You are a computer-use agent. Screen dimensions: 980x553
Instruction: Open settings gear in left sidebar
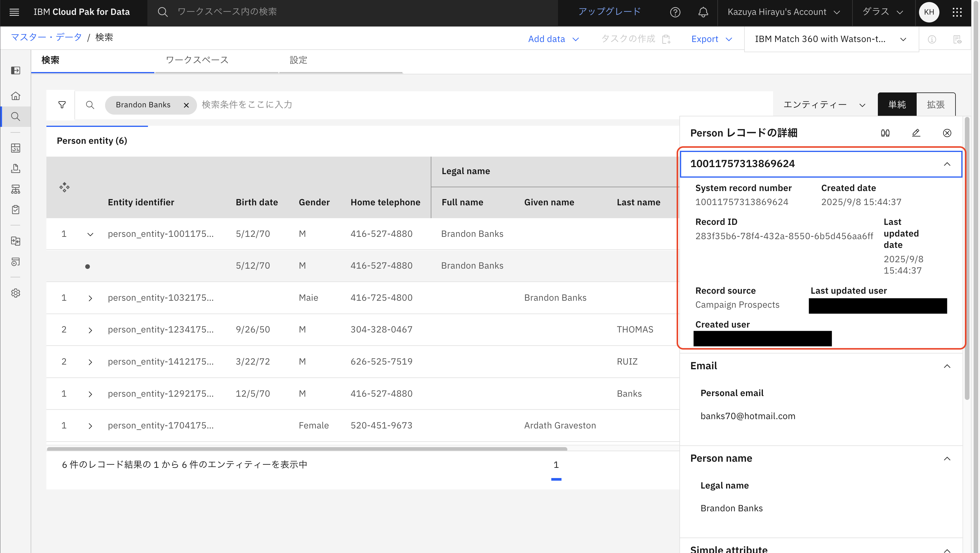[15, 293]
